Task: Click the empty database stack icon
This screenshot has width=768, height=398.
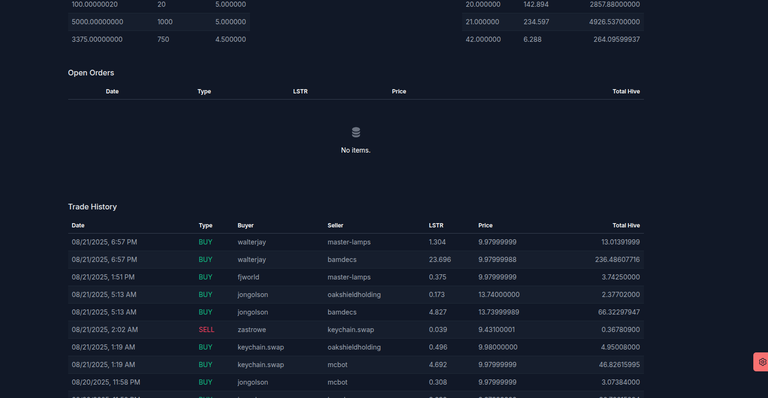Action: (x=356, y=132)
